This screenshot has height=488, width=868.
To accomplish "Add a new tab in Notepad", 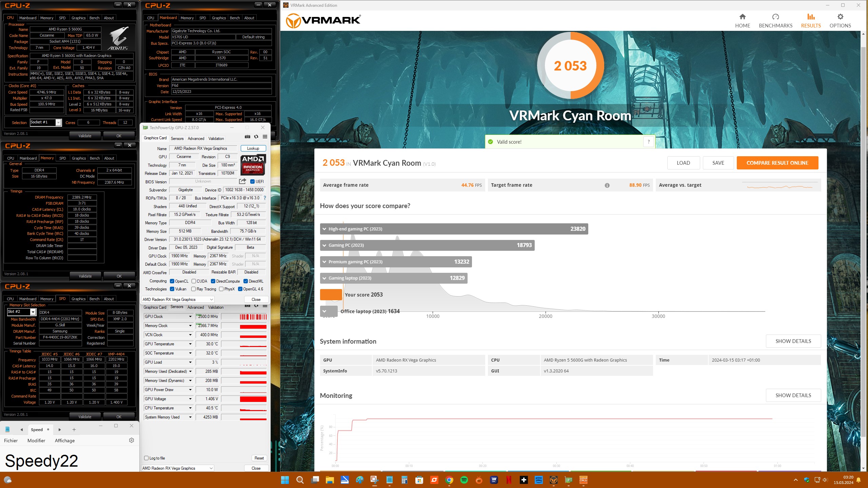I will tap(74, 429).
